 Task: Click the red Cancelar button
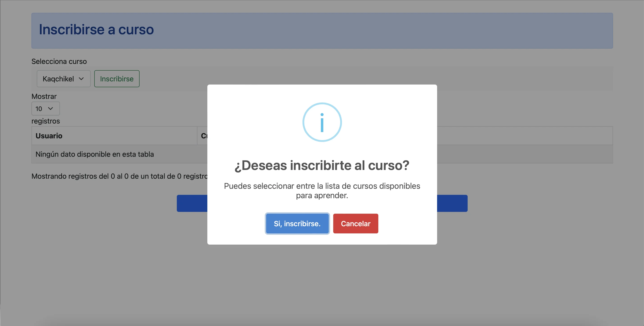tap(355, 224)
